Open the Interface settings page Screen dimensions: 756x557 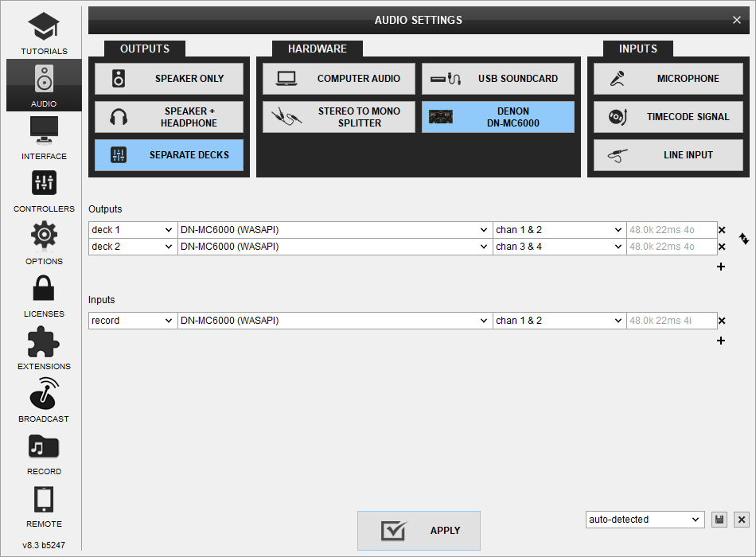(44, 138)
